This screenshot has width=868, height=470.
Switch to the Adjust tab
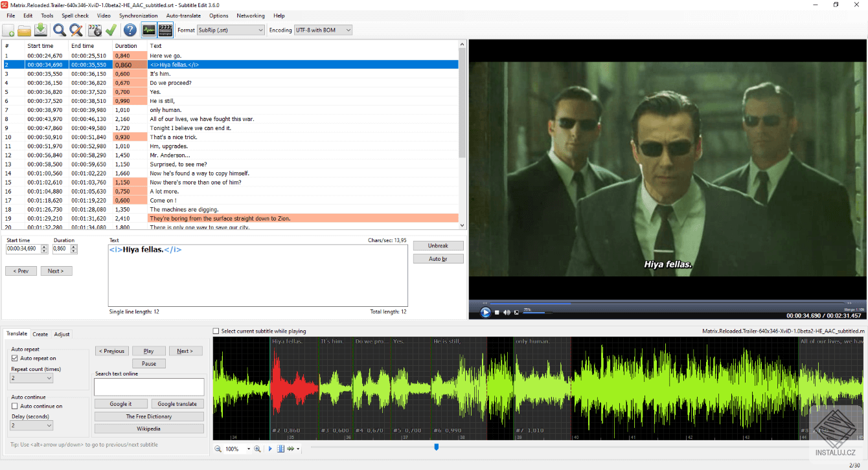pos(62,334)
